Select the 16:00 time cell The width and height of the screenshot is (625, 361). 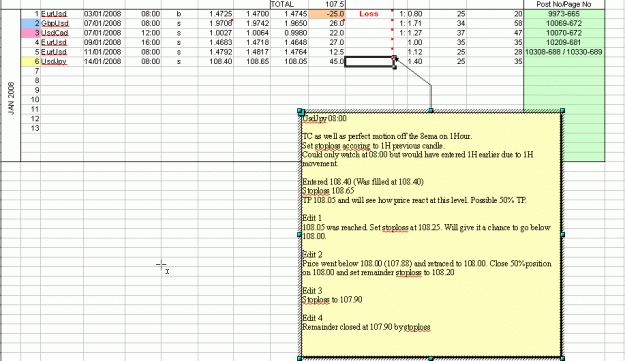143,43
